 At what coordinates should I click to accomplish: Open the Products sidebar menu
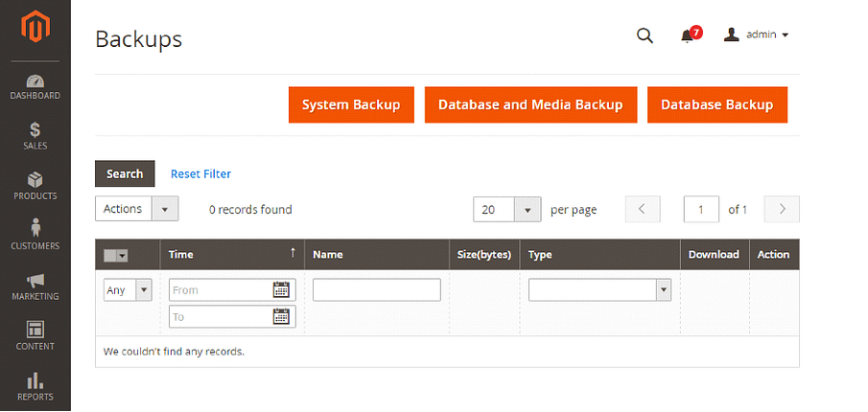point(35,186)
